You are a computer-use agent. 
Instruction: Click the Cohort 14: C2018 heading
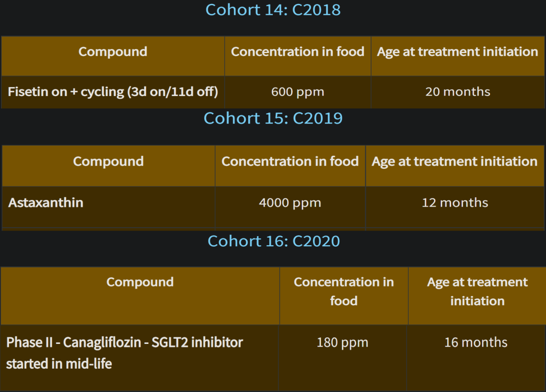pos(273,10)
